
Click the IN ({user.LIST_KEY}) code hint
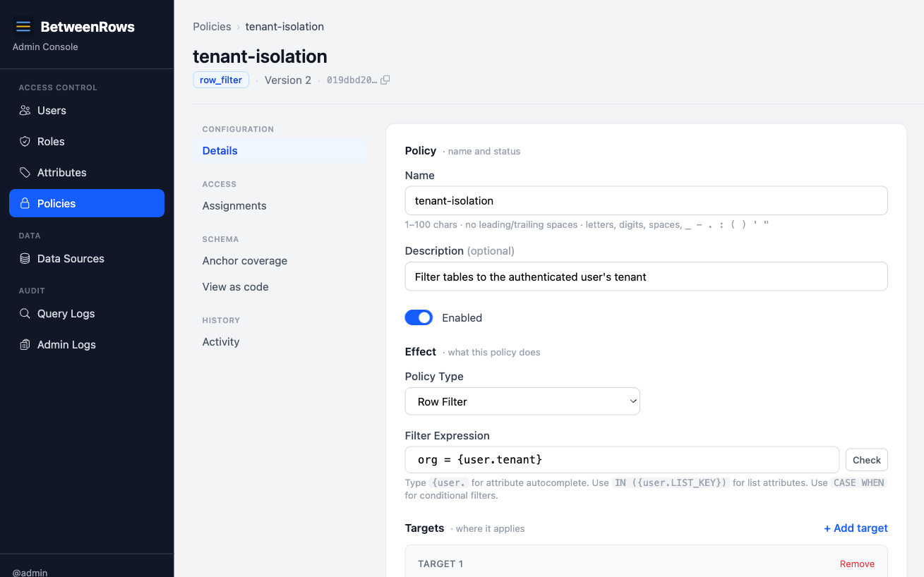tap(670, 483)
